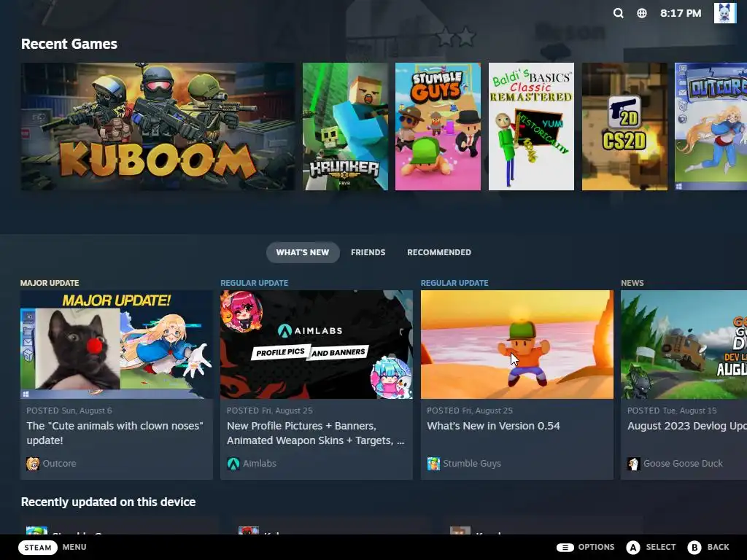Click the globe network icon

point(642,13)
